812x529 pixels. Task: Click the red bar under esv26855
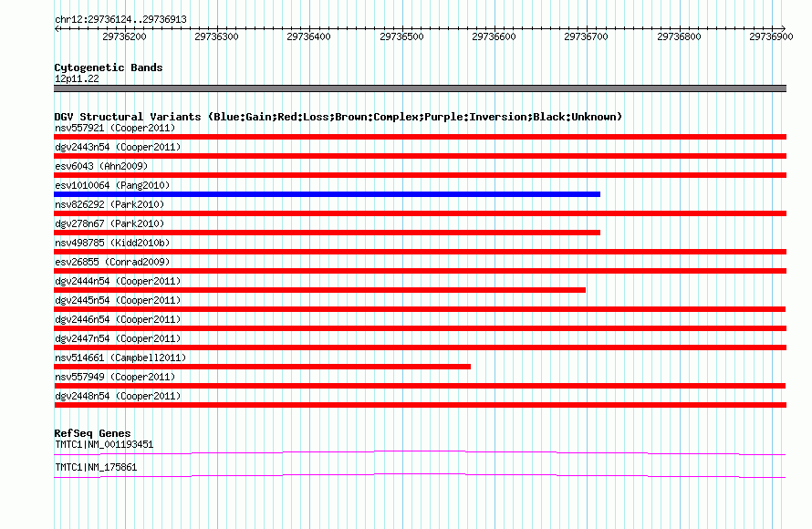pyautogui.click(x=420, y=271)
